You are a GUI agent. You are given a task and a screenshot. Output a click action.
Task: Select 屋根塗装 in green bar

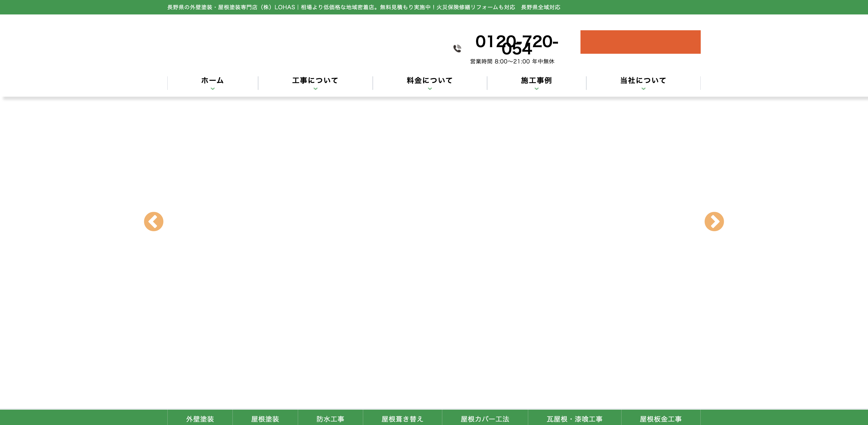point(265,419)
